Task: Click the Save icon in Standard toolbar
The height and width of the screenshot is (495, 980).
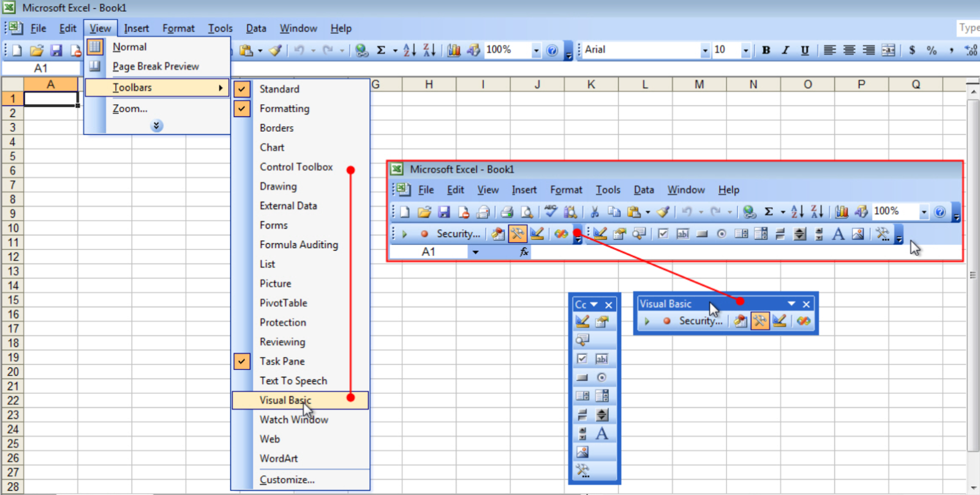Action: coord(56,50)
